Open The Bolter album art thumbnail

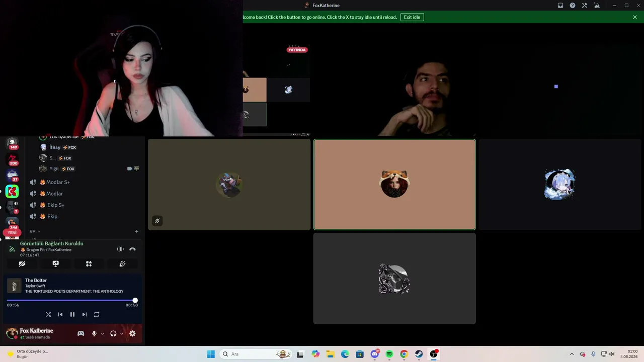click(14, 286)
